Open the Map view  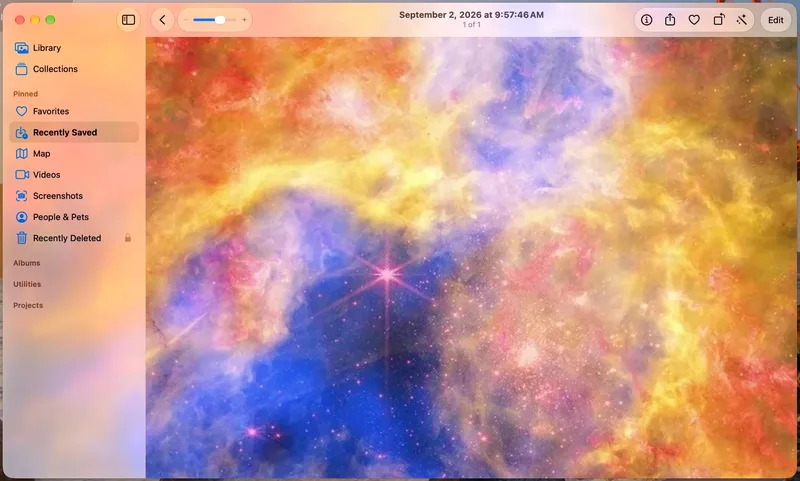[x=74, y=154]
